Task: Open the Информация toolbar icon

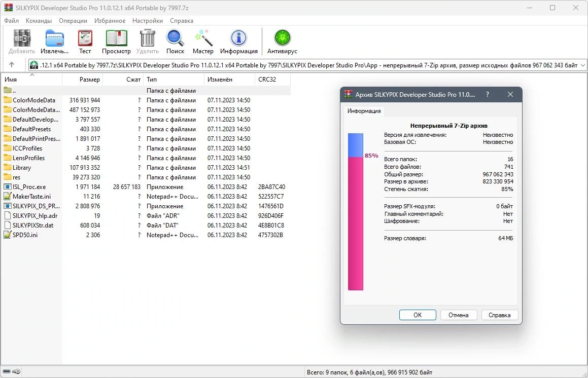Action: (x=238, y=38)
